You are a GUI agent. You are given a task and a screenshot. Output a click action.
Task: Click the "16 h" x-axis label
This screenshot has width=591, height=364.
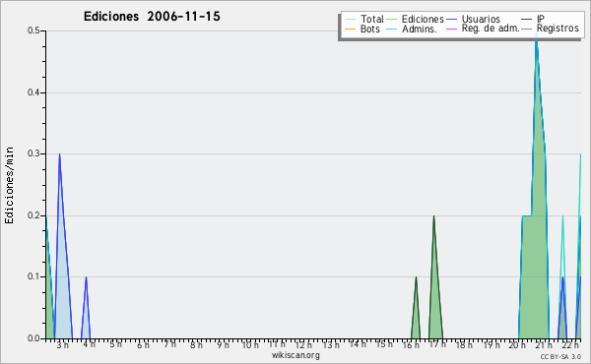coord(411,345)
